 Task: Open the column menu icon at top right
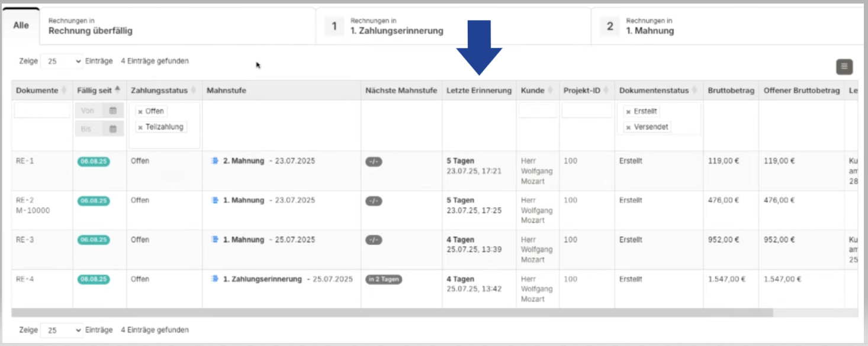pos(844,67)
